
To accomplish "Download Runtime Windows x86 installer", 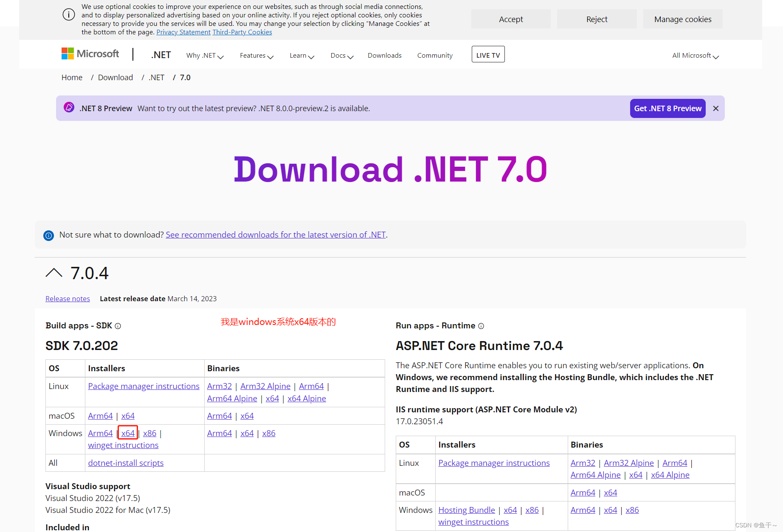I will click(532, 510).
